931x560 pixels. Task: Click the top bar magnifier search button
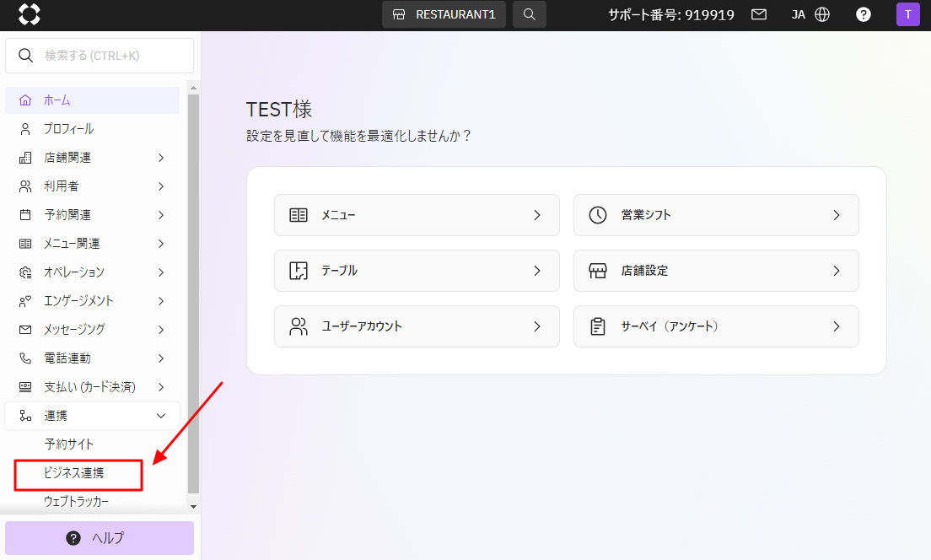pos(529,14)
